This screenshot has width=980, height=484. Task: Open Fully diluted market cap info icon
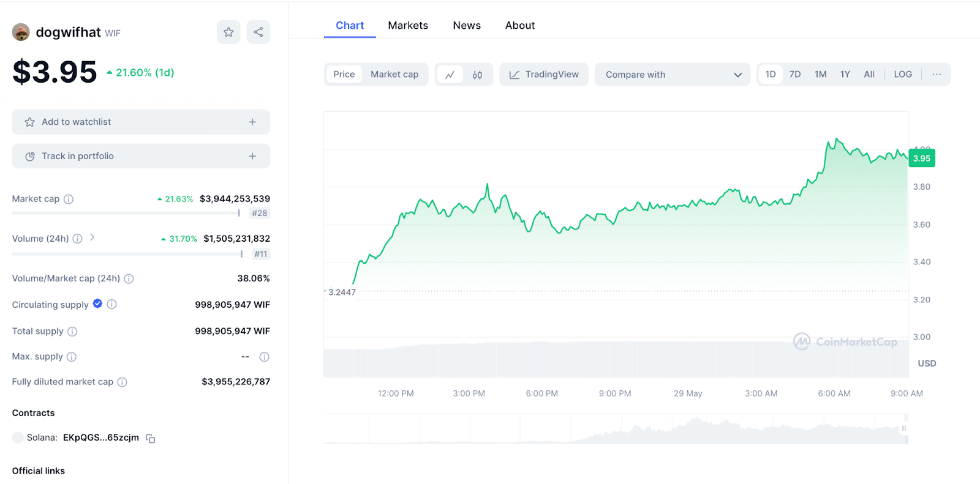pyautogui.click(x=123, y=382)
